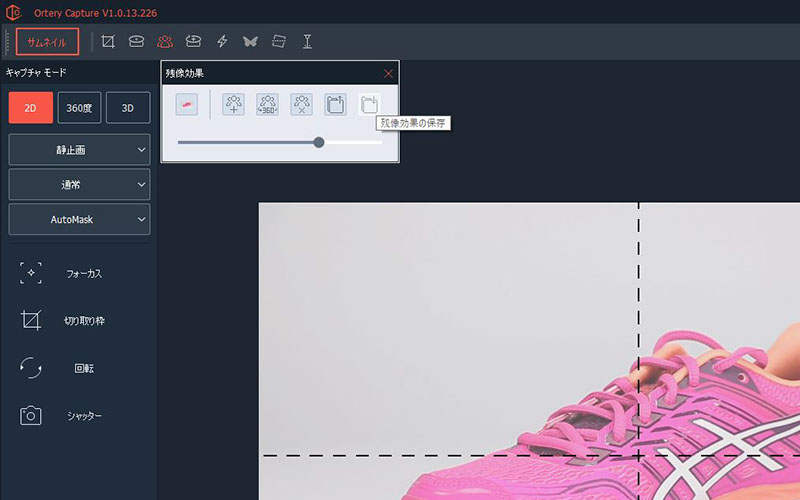This screenshot has height=500, width=800.
Task: Click the remove afterimage icon with X
Action: [301, 104]
